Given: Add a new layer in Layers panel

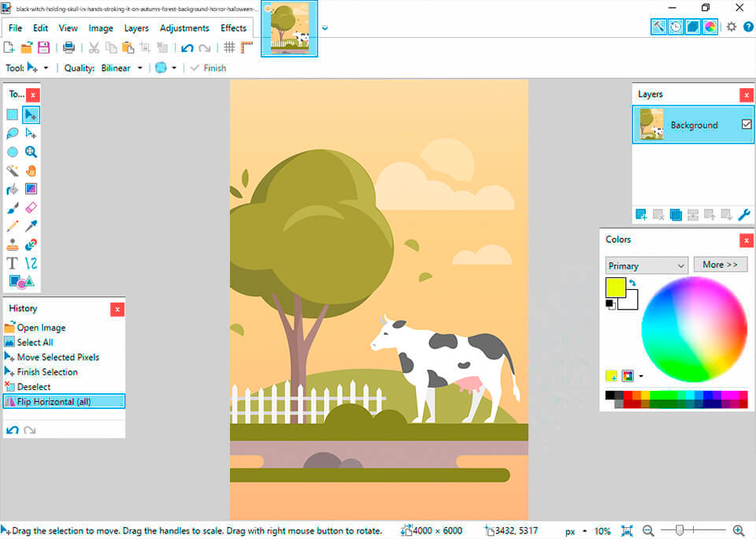Looking at the screenshot, I should (x=641, y=214).
